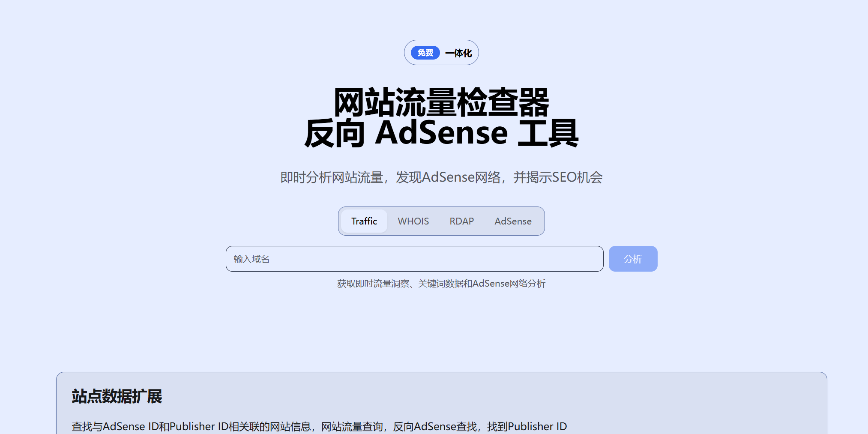Open the RDAP tab
Screen dimensions: 868x434
[x=461, y=221]
